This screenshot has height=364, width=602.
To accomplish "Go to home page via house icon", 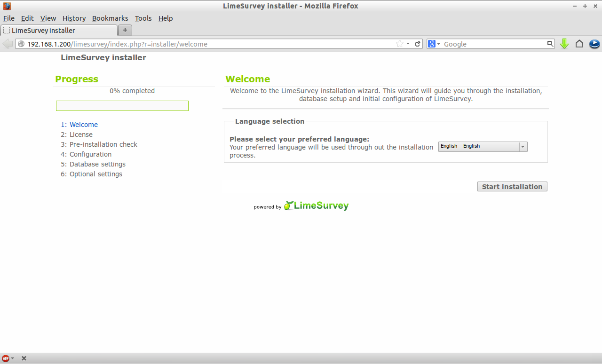I will tap(579, 44).
